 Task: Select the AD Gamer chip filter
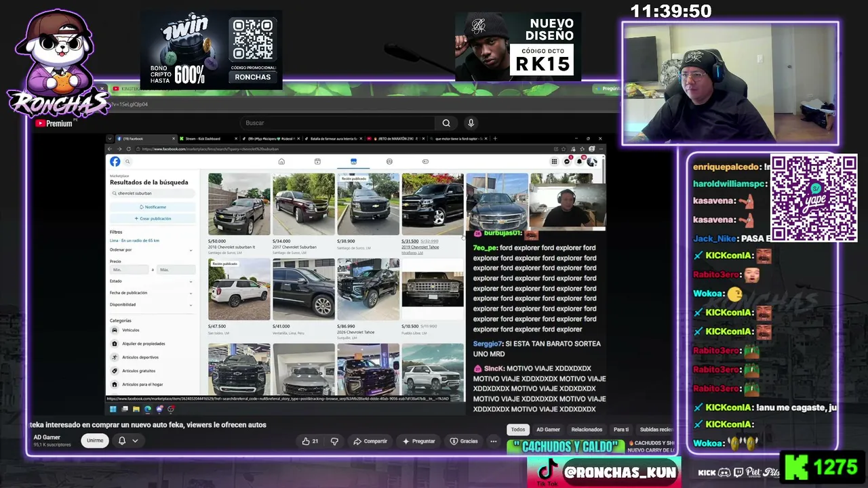point(548,430)
